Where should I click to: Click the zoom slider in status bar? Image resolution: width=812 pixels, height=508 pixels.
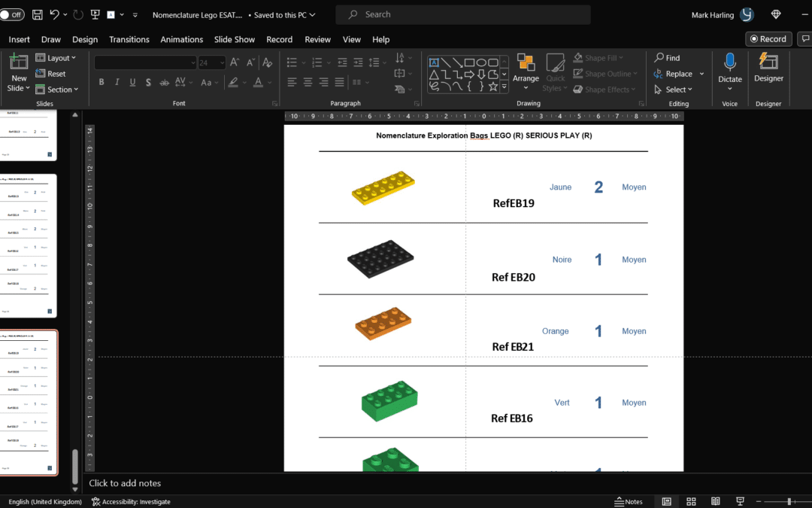tap(789, 501)
